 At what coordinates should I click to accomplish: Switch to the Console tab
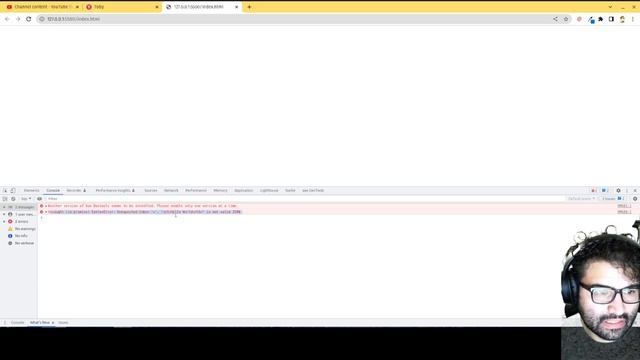53,191
